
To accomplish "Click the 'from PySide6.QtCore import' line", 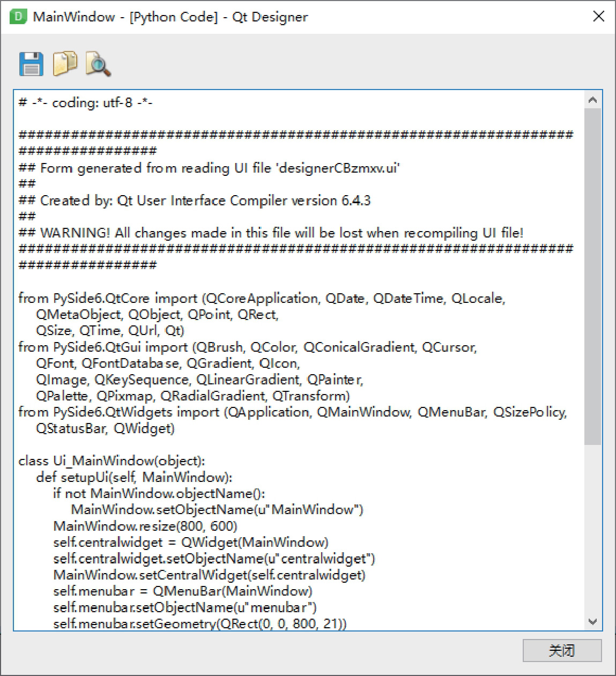I will click(x=262, y=298).
